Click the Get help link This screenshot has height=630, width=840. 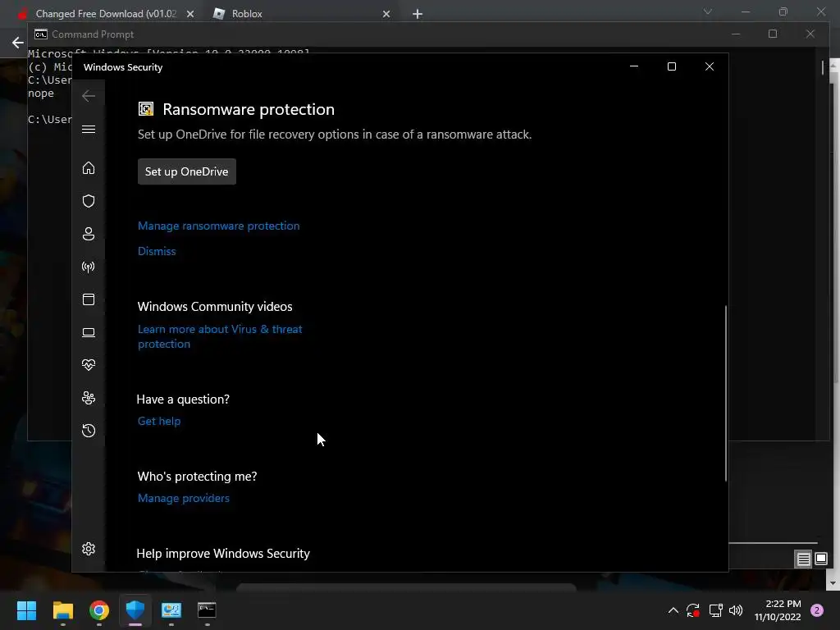click(x=159, y=421)
